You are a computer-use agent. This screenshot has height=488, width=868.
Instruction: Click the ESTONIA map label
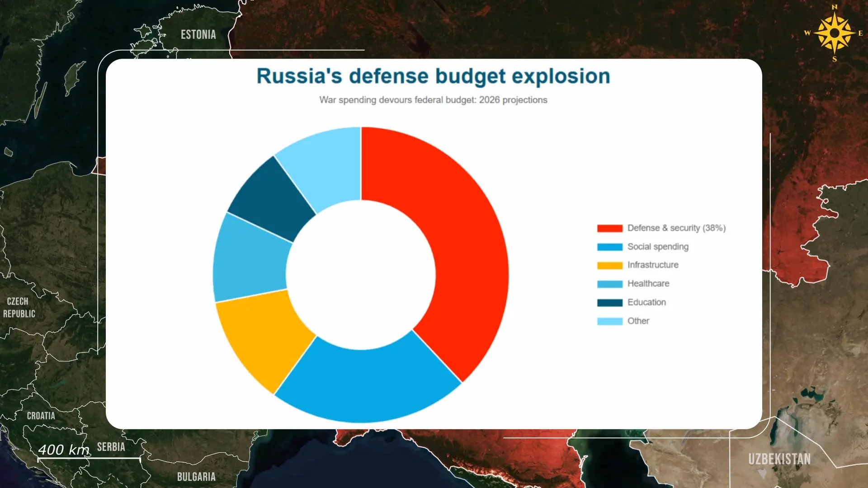(x=198, y=34)
